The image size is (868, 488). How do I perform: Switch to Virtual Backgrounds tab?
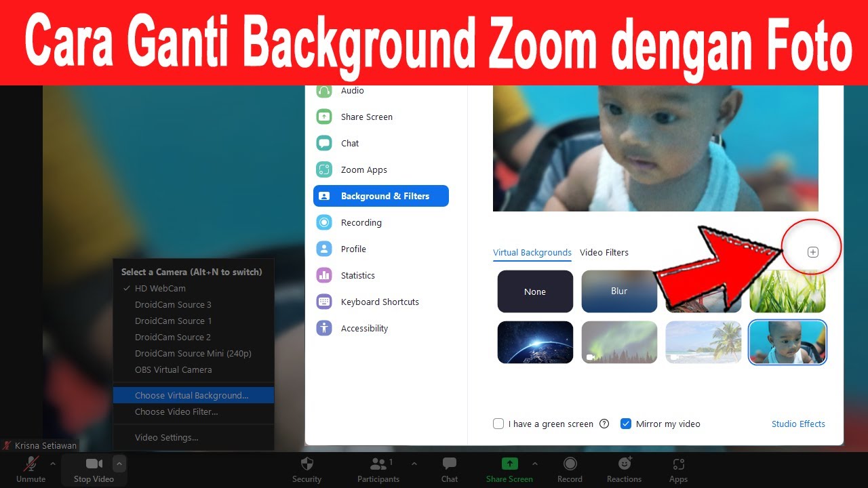pyautogui.click(x=532, y=252)
